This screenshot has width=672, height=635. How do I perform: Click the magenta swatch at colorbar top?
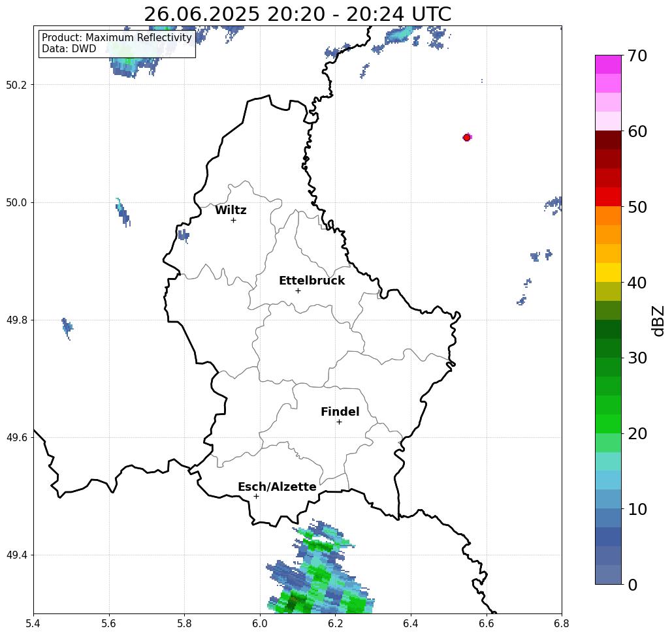pos(608,65)
